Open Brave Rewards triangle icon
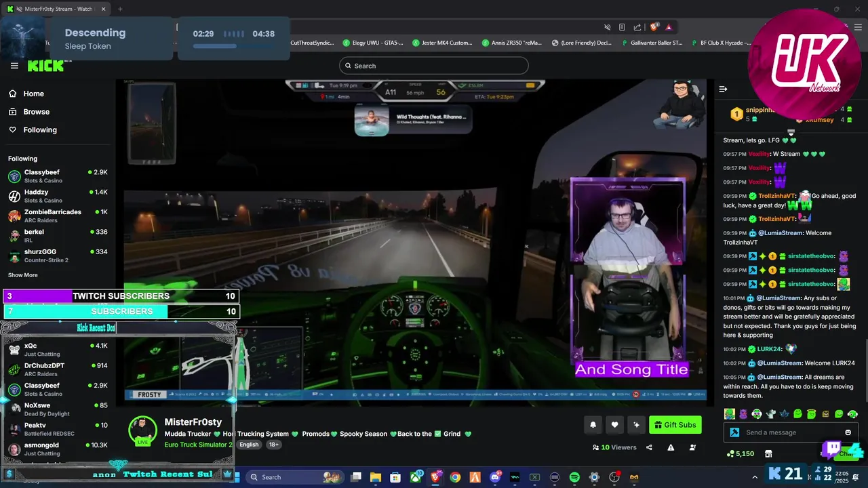Screen dimensions: 868x488 669,27
